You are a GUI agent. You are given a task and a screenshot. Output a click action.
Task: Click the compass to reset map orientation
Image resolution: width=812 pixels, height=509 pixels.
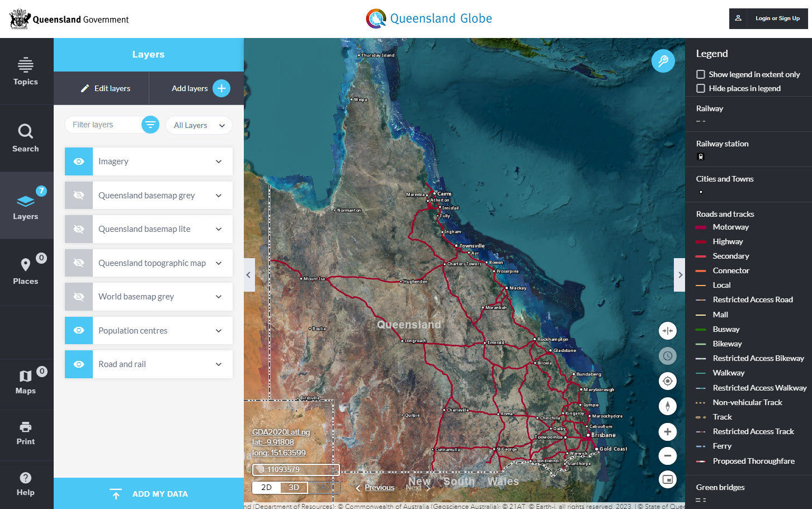667,406
